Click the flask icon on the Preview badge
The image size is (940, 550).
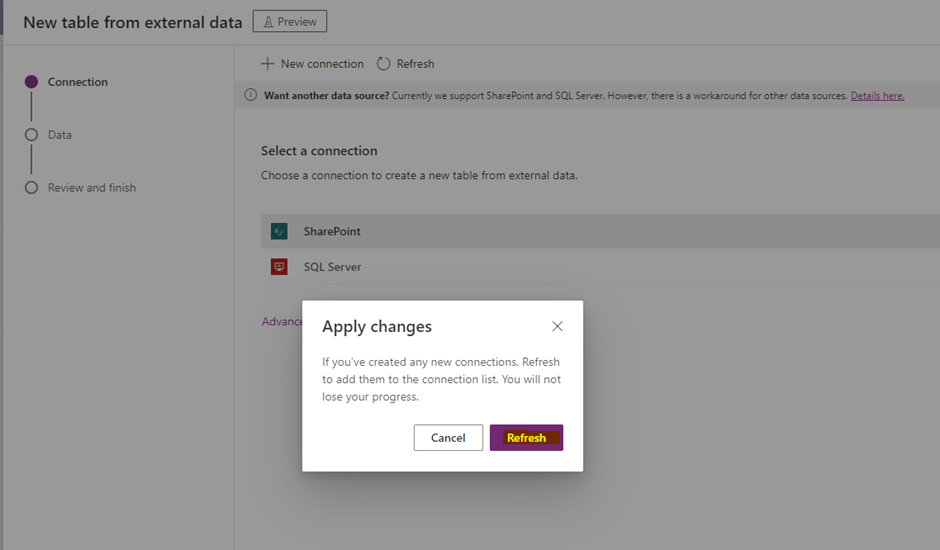268,21
